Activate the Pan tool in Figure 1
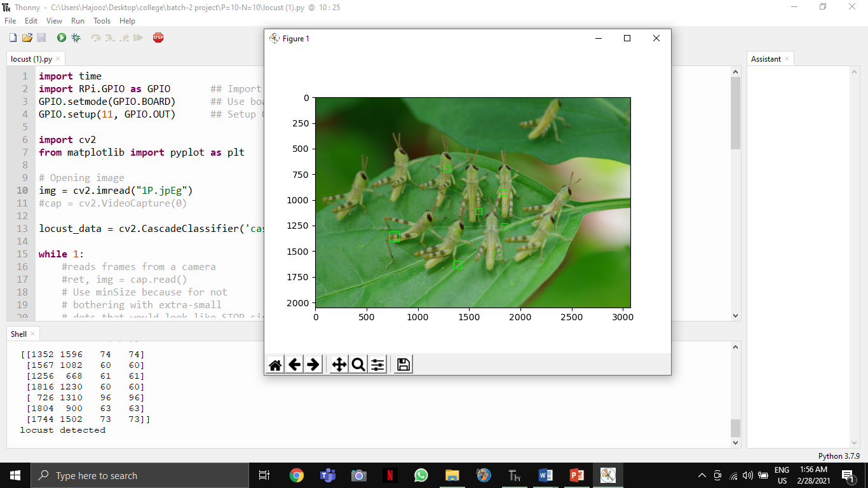 [339, 364]
